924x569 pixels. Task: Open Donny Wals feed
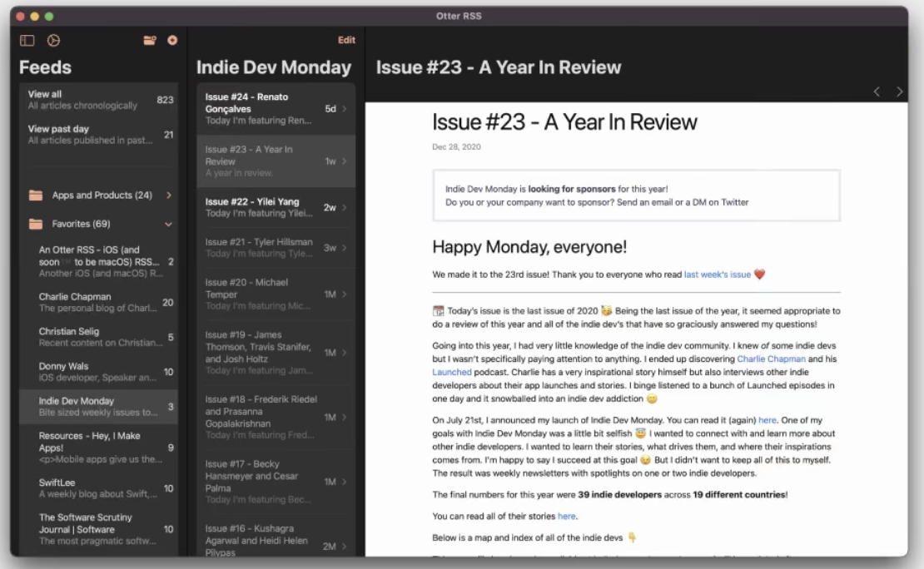click(99, 372)
